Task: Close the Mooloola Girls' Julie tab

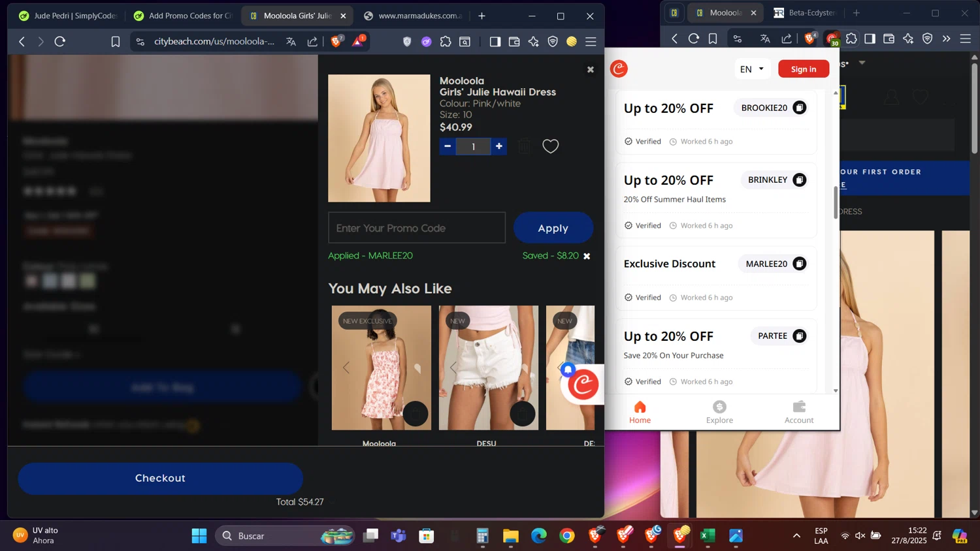Action: click(343, 16)
